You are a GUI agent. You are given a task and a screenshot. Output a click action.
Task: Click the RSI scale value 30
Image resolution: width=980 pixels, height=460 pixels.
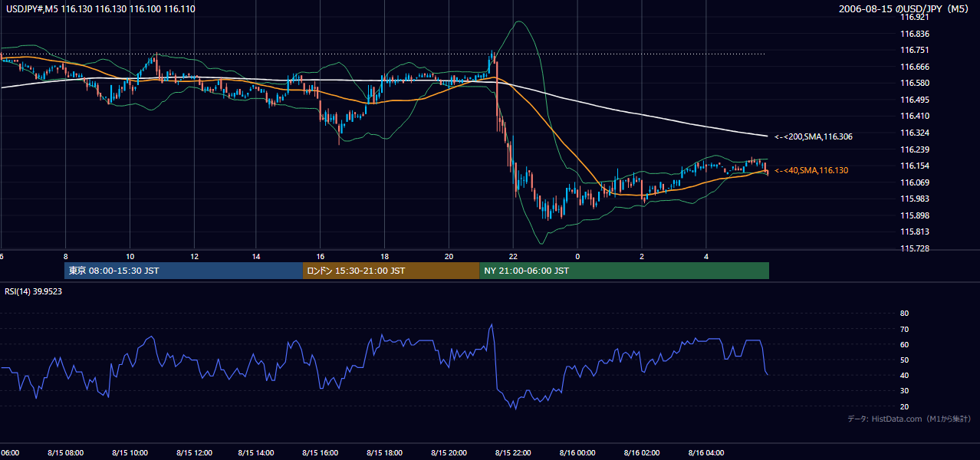pos(904,391)
